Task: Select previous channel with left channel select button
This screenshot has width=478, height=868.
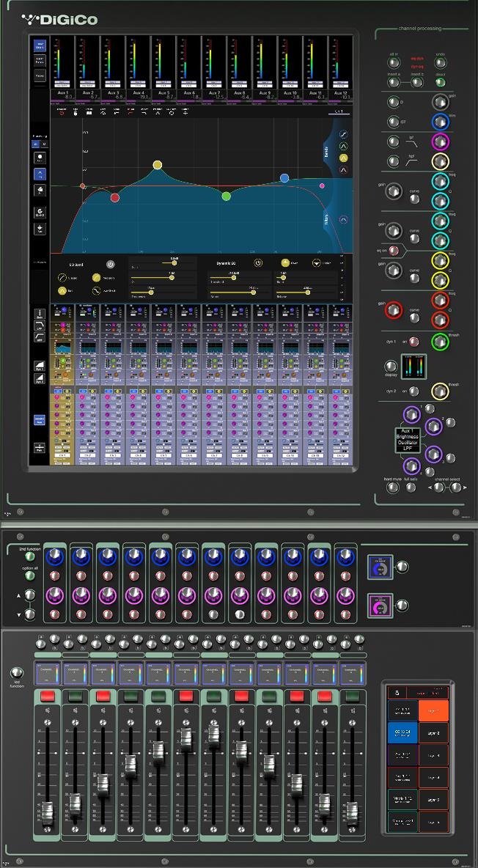Action: pos(438,487)
